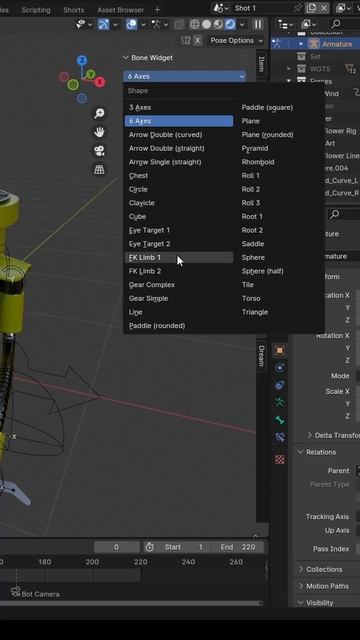The image size is (360, 640).
Task: Switch to the Shorts workspace tab
Action: click(x=73, y=10)
